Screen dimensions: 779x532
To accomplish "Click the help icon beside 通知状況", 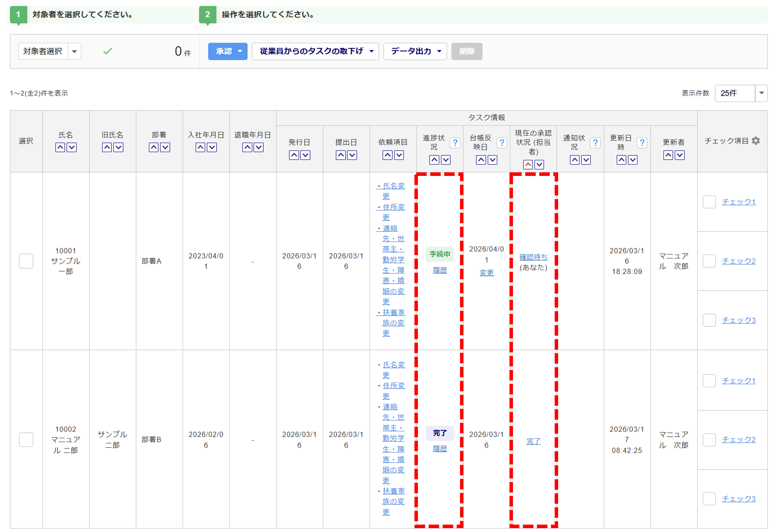I will point(595,143).
